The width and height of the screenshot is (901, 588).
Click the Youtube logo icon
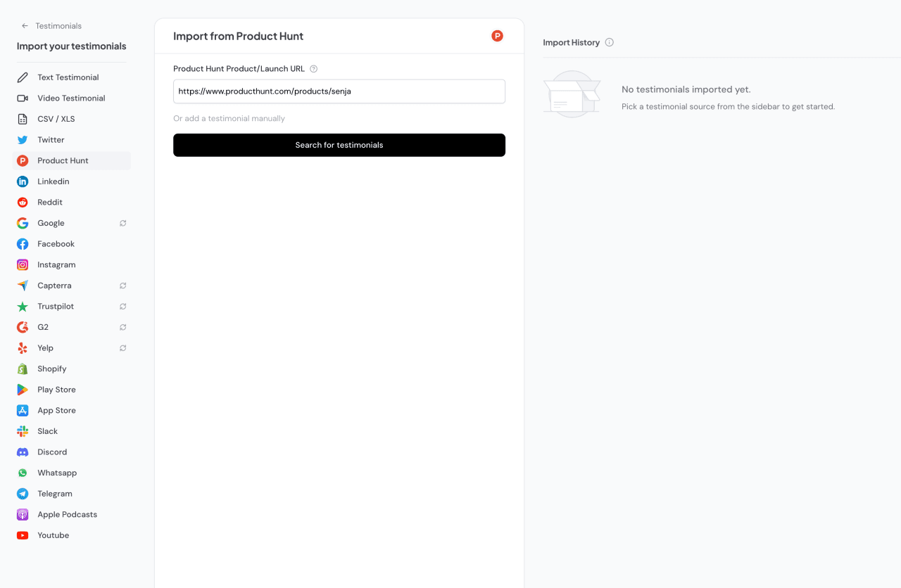tap(23, 535)
